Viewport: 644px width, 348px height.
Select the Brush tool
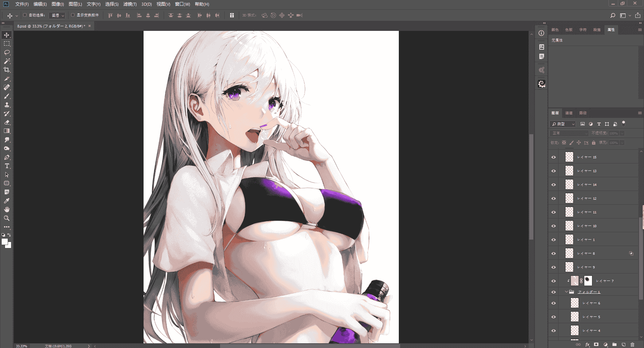click(x=7, y=96)
